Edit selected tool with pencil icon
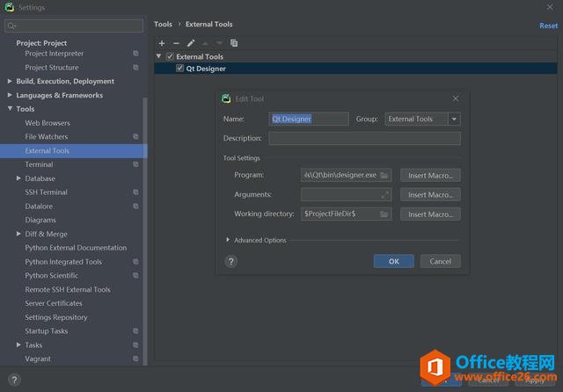Viewport: 563px width, 392px height. click(x=191, y=43)
